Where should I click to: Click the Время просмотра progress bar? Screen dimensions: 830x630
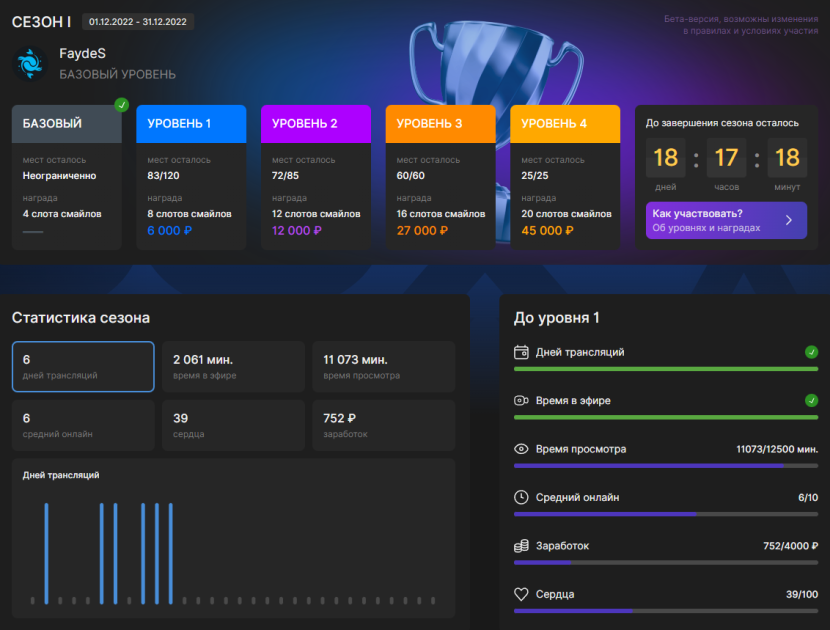pos(665,466)
